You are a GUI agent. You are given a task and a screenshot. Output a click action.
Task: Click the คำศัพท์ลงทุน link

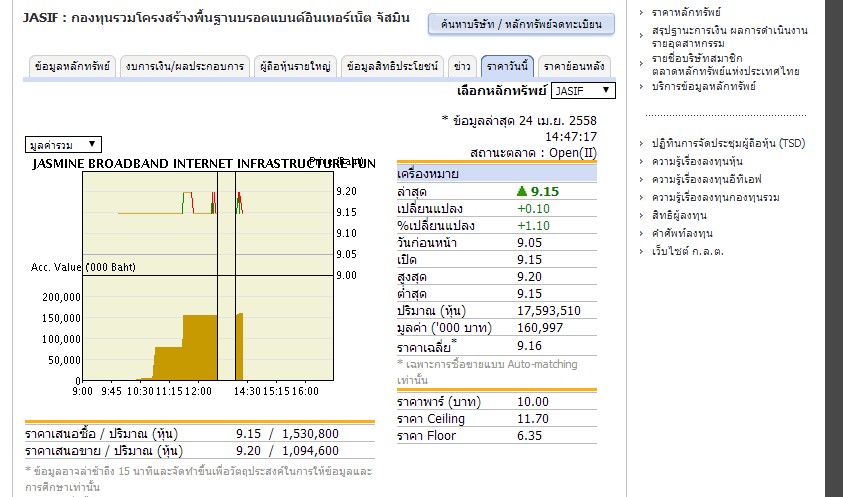tap(682, 233)
